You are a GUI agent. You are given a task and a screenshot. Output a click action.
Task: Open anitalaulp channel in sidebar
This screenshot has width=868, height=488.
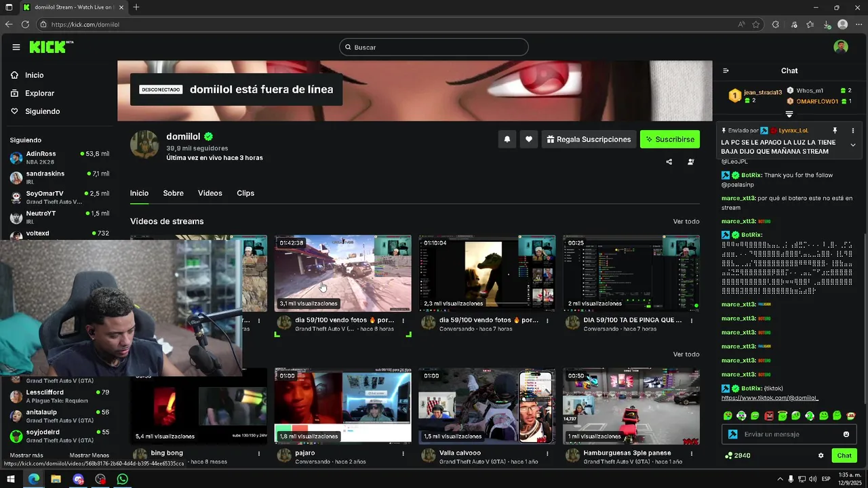coord(60,415)
